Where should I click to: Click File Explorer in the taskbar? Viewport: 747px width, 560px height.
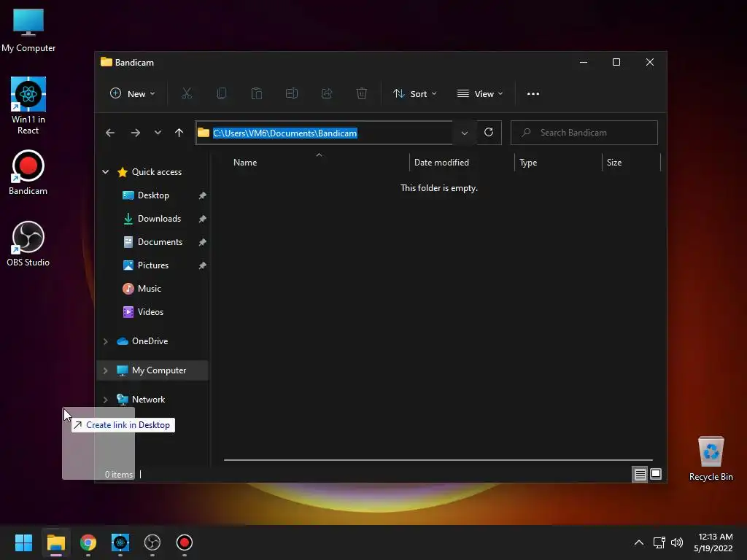[55, 542]
